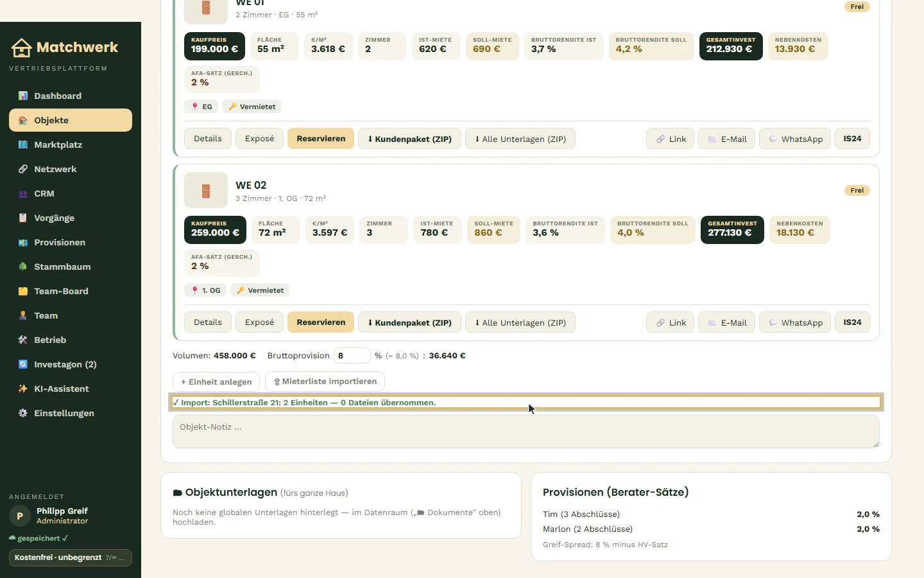
Task: Reserve unit WE 01 with Reservieren
Action: coord(321,139)
